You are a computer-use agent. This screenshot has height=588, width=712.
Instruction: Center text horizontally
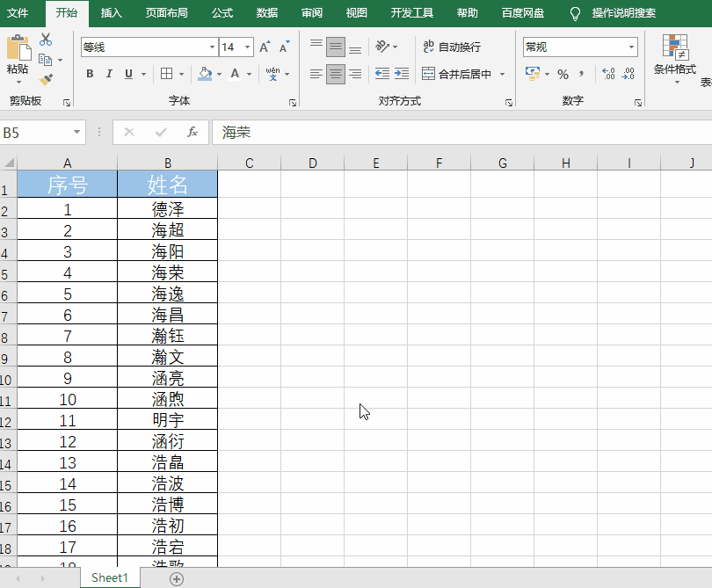tap(336, 74)
